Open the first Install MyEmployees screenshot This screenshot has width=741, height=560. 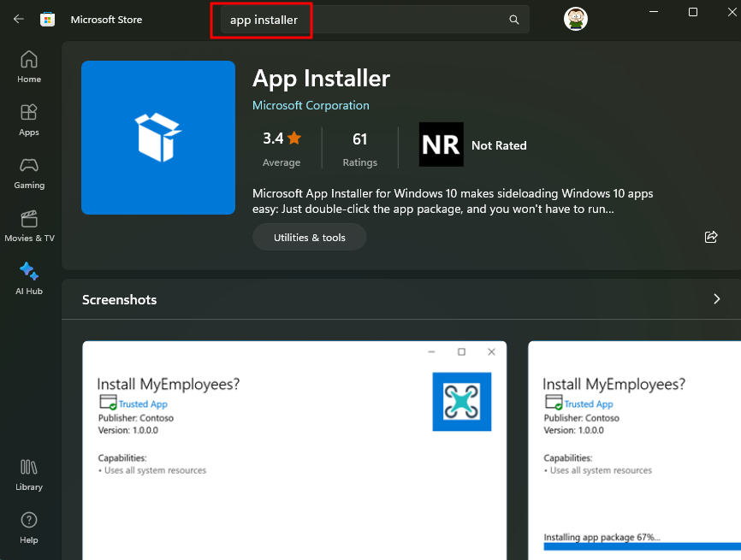click(x=294, y=451)
